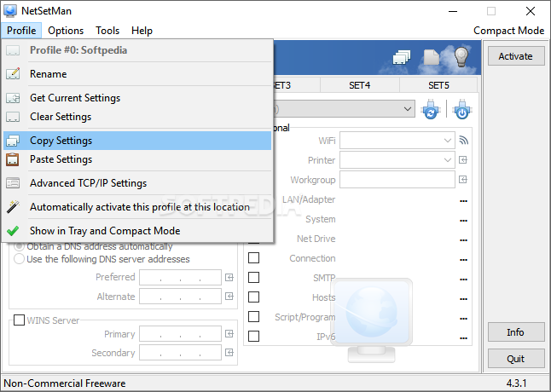The image size is (551, 392).
Task: Open Hosts settings ellipsis
Action: 463,299
